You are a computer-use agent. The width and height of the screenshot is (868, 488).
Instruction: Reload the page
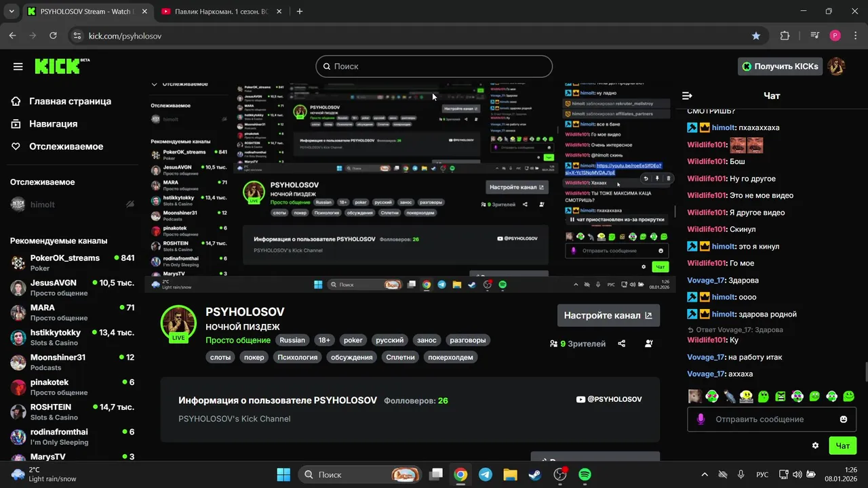54,36
